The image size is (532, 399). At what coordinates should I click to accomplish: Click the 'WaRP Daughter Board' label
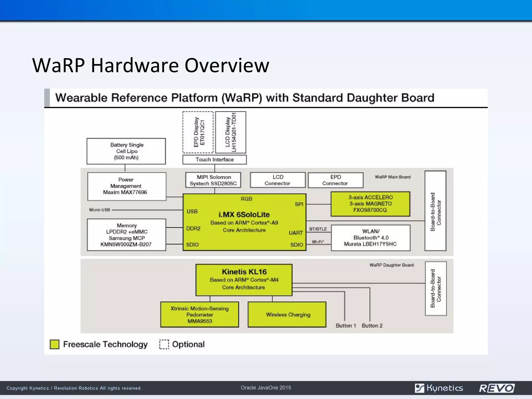(392, 265)
